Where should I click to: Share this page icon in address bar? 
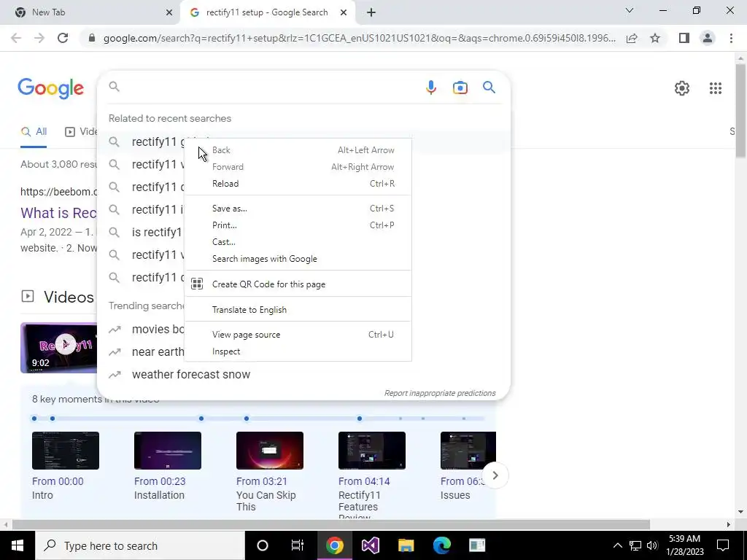coord(632,38)
